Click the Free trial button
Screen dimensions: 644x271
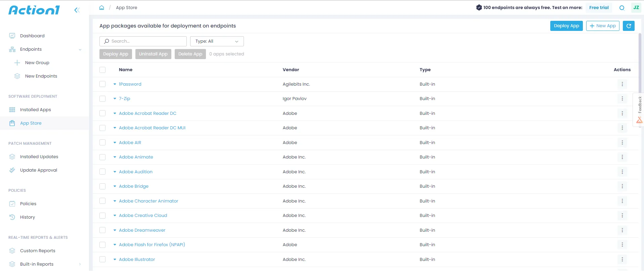[599, 8]
